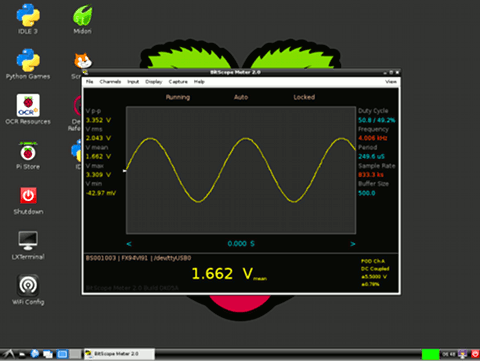Open the Help menu
This screenshot has width=480, height=361.
tap(199, 82)
